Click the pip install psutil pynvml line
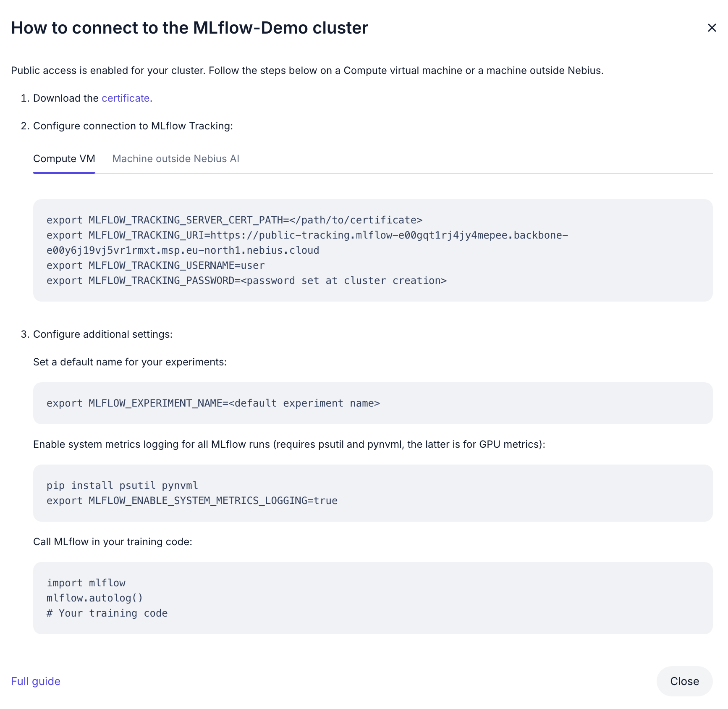Screen dimensions: 728x709 coord(122,486)
